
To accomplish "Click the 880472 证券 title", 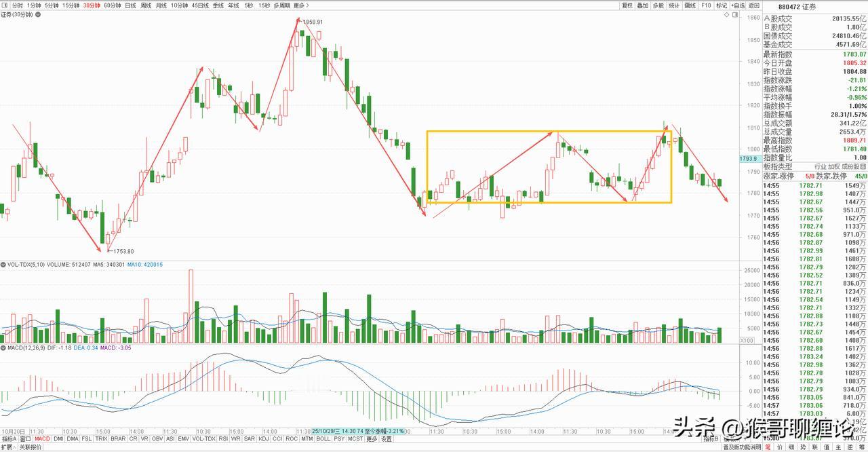I will pos(797,6).
